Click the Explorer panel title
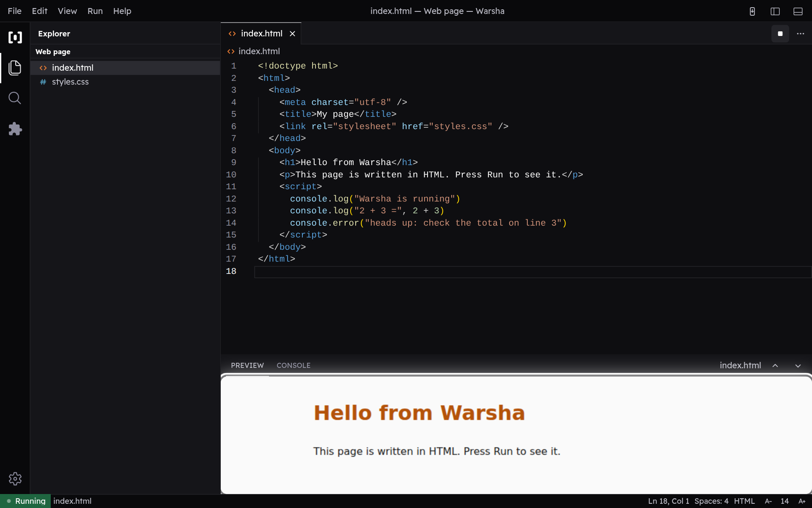Screen dimensions: 812x508 point(54,33)
